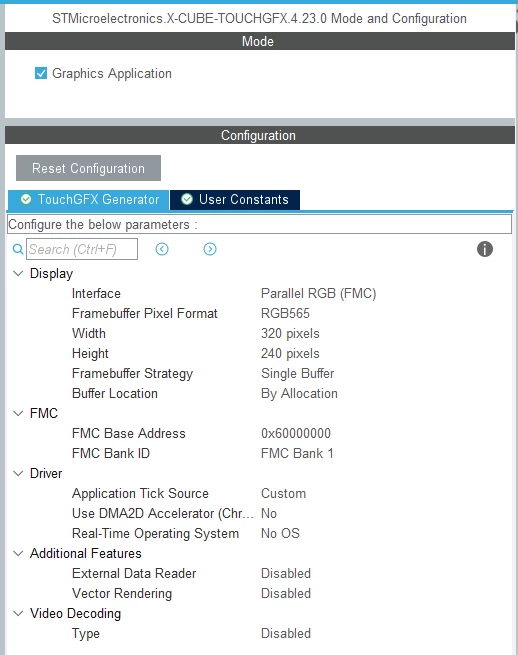Open Framebuffer Strategy Single Buffer dropdown
518x655 pixels.
[x=297, y=373]
